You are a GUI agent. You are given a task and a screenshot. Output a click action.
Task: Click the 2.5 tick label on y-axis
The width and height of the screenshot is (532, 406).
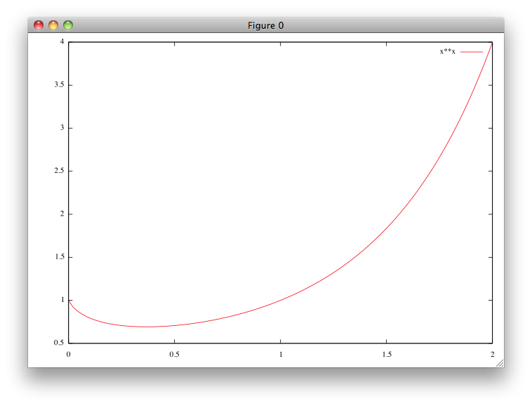pyautogui.click(x=58, y=171)
